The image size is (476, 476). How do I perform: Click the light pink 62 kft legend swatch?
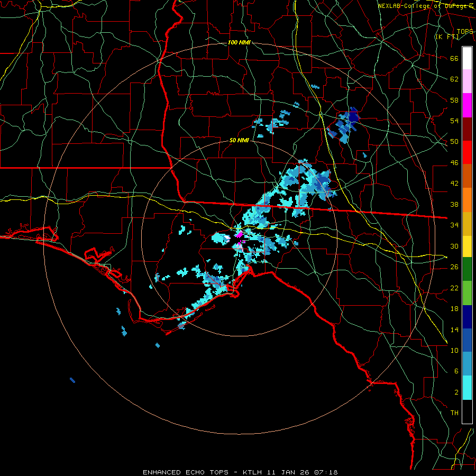467,81
